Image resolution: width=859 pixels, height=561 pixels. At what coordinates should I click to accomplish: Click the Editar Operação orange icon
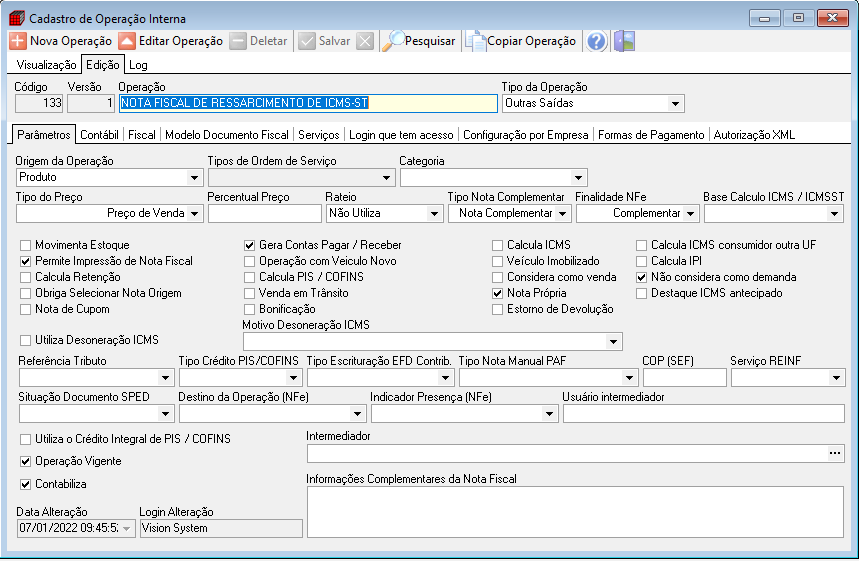tap(127, 41)
